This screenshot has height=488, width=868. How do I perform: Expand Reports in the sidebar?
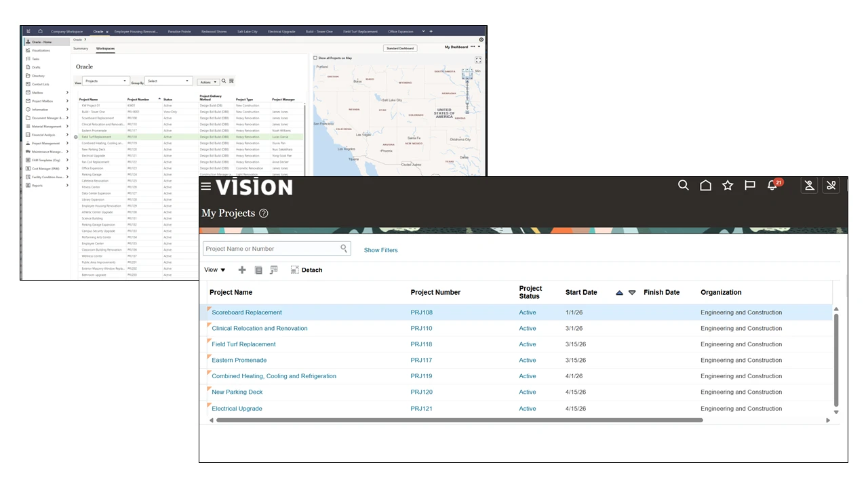[67, 186]
